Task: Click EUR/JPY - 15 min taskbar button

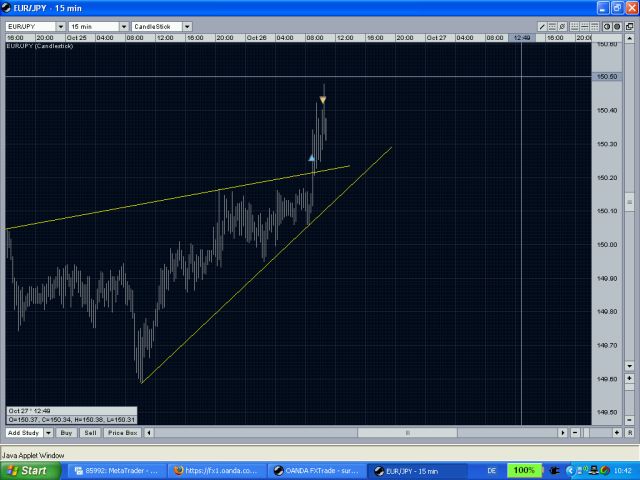Action: point(417,471)
